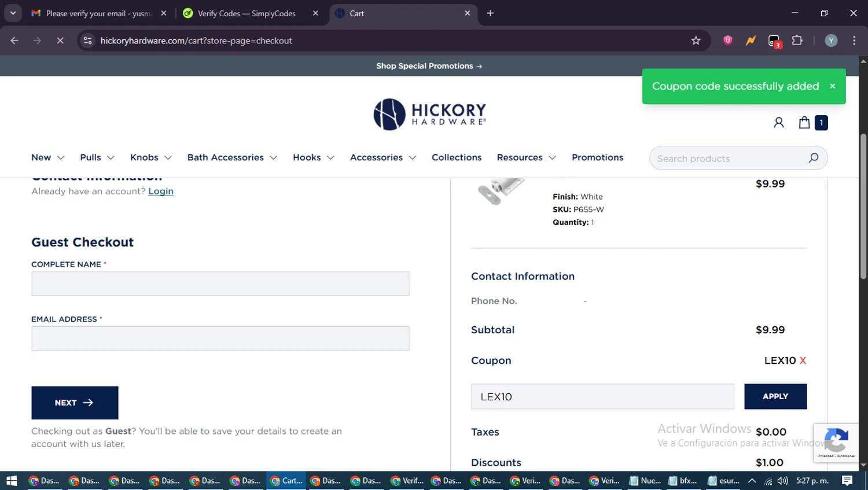Image resolution: width=868 pixels, height=490 pixels.
Task: Click the network tray icon
Action: pos(768,481)
